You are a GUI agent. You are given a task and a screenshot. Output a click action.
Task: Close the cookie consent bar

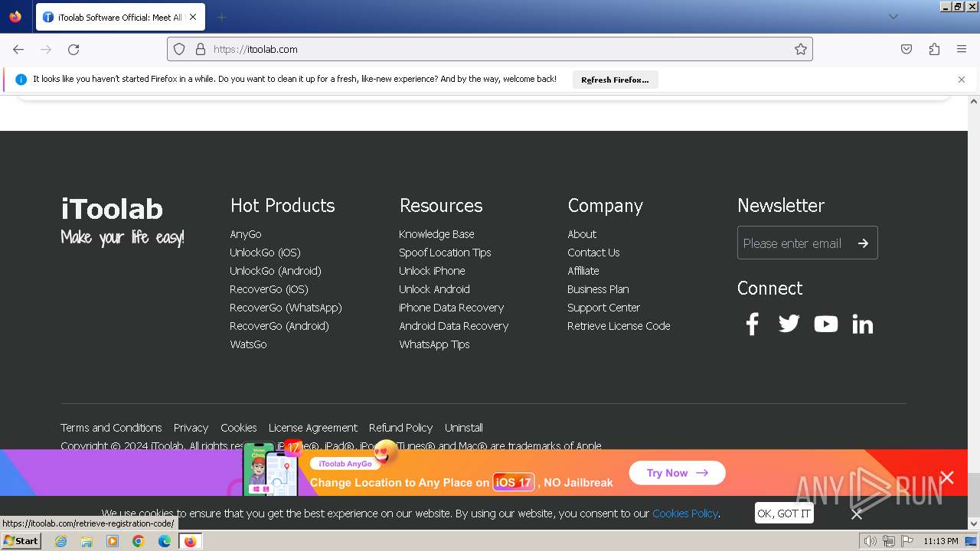857,514
